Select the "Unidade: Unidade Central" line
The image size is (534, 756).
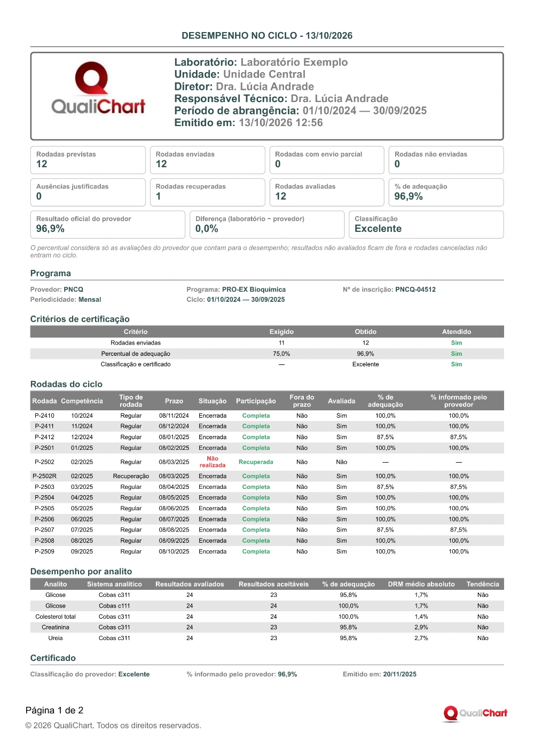[x=240, y=74]
